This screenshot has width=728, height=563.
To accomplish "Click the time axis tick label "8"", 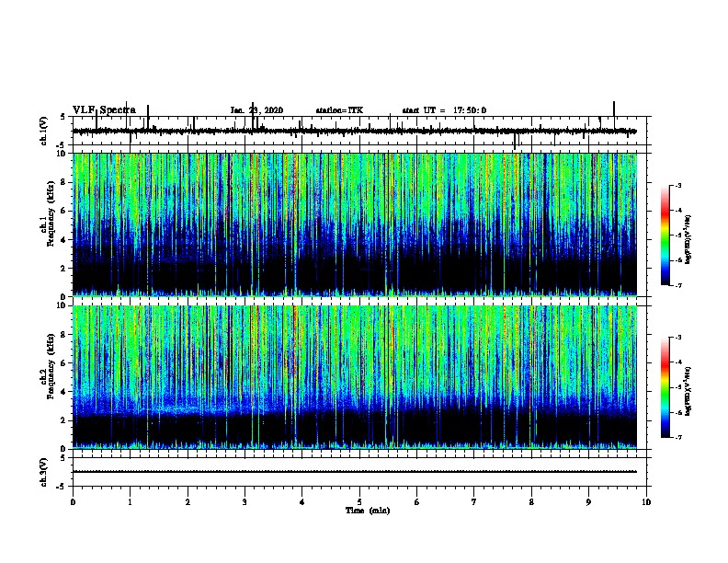I will pyautogui.click(x=531, y=502).
